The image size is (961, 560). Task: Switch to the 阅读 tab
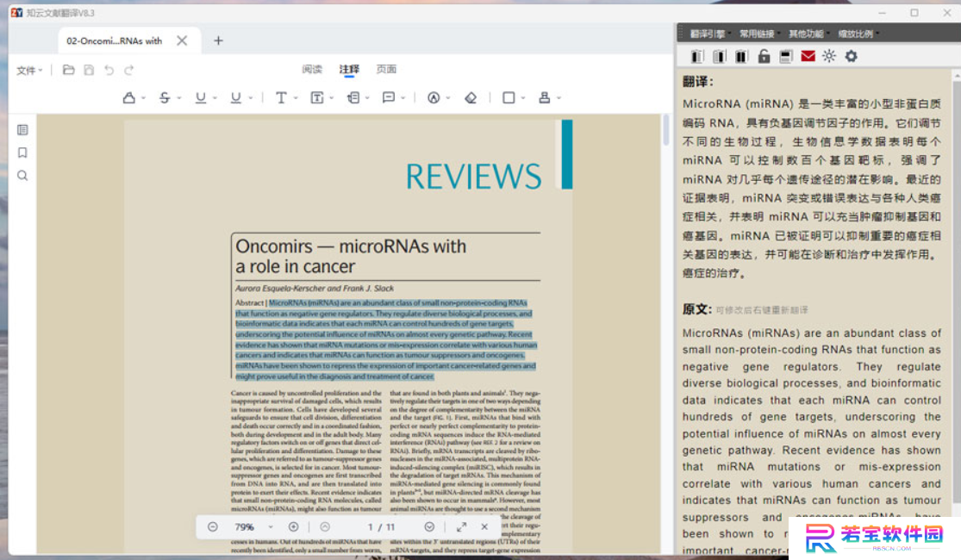click(312, 69)
